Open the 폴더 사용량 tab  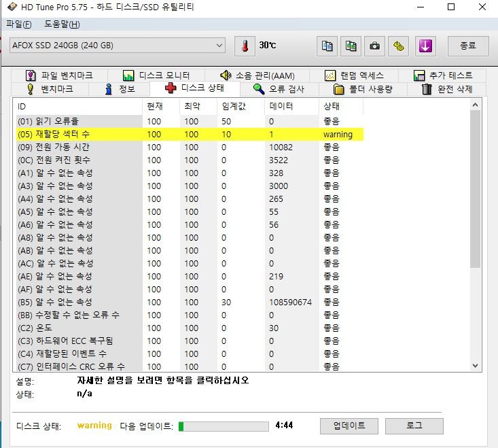click(x=366, y=89)
